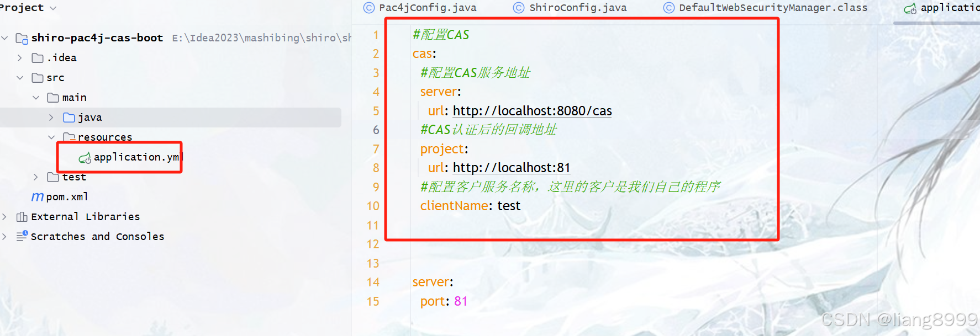Image resolution: width=980 pixels, height=336 pixels.
Task: Click gutter line number 12
Action: [373, 244]
